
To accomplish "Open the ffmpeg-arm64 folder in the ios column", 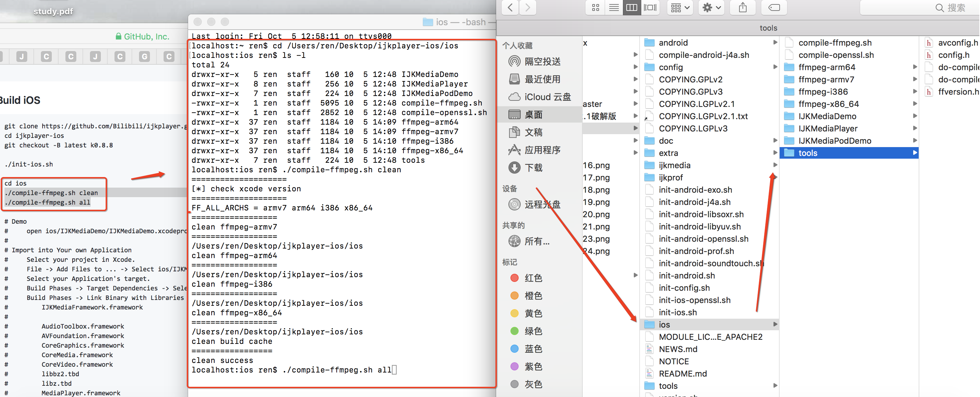I will coord(826,67).
